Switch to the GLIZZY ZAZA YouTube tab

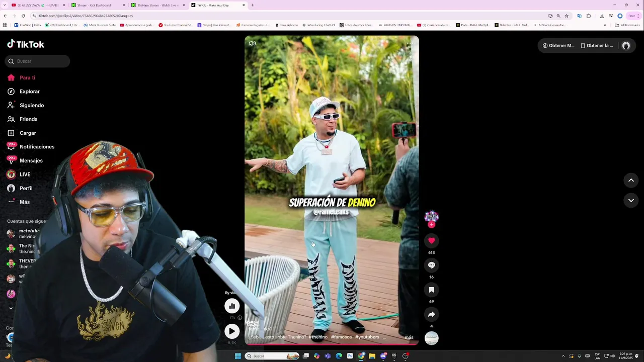pos(38,5)
